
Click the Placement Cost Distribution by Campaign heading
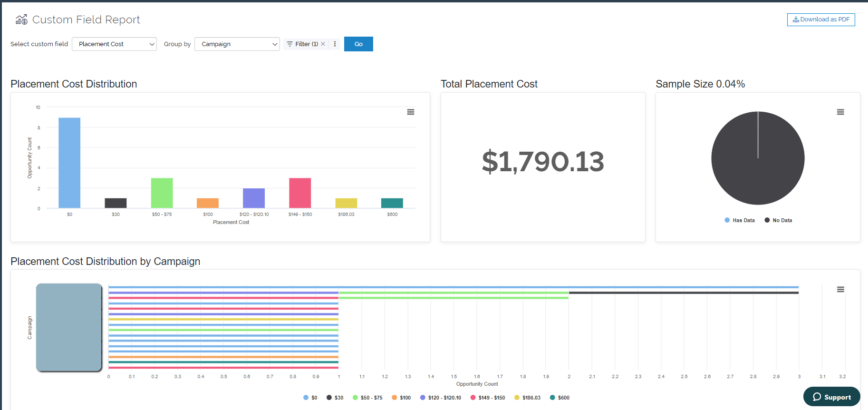click(106, 262)
